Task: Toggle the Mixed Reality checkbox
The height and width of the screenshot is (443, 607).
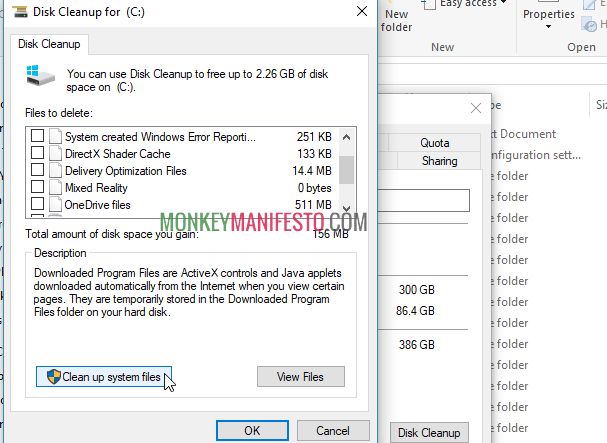Action: [38, 187]
